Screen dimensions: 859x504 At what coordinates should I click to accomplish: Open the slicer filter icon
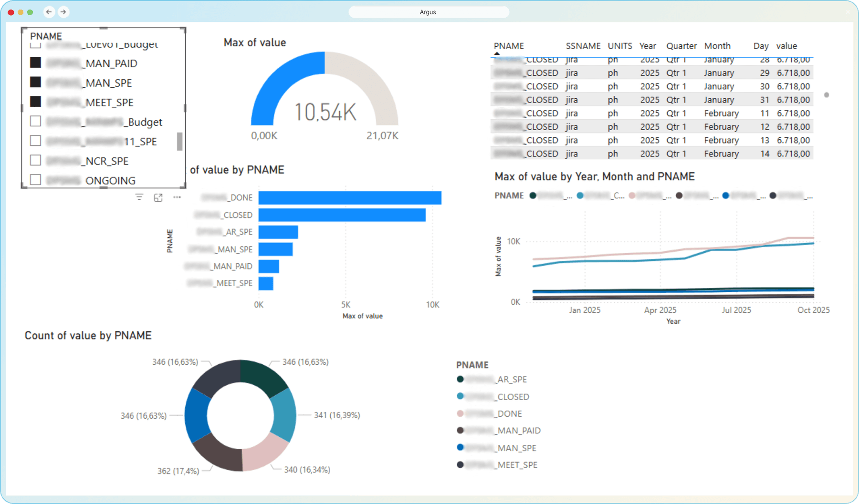pos(139,197)
